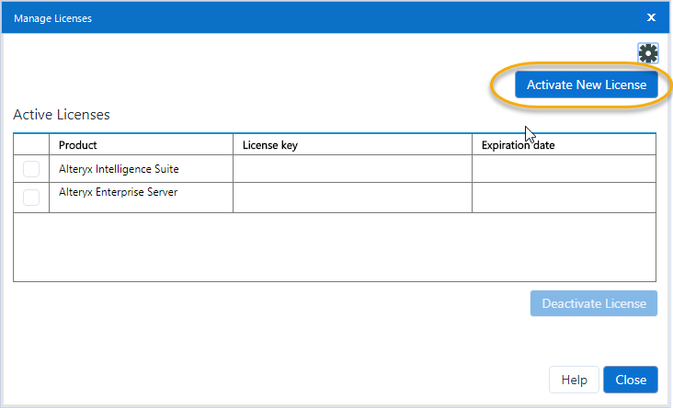673x408 pixels.
Task: Click Deactivate License button
Action: click(594, 303)
